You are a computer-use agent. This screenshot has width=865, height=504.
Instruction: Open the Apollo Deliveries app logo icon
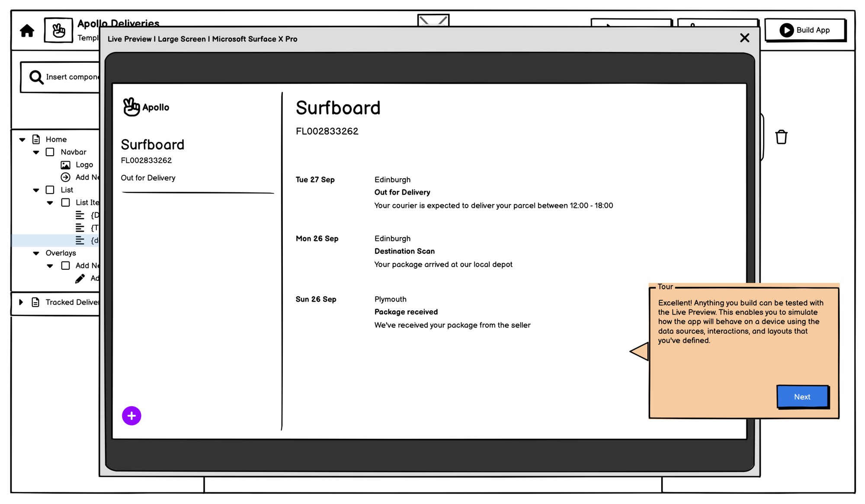click(x=58, y=30)
